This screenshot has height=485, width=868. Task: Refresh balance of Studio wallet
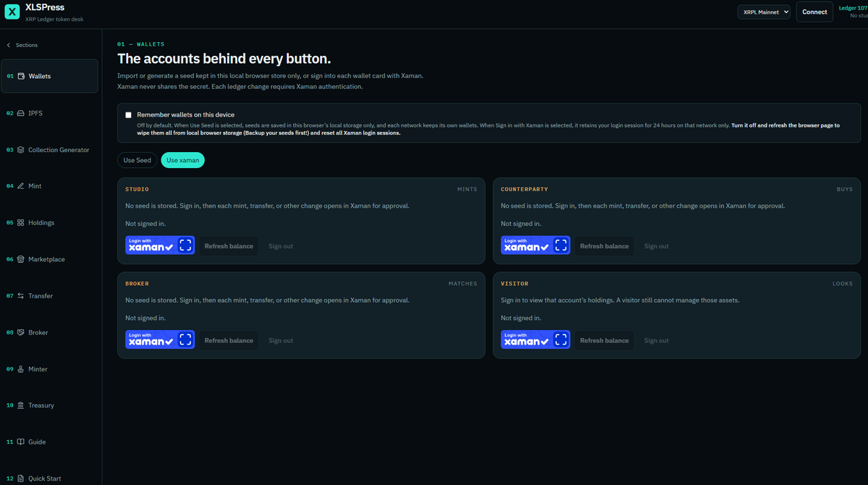coord(229,246)
